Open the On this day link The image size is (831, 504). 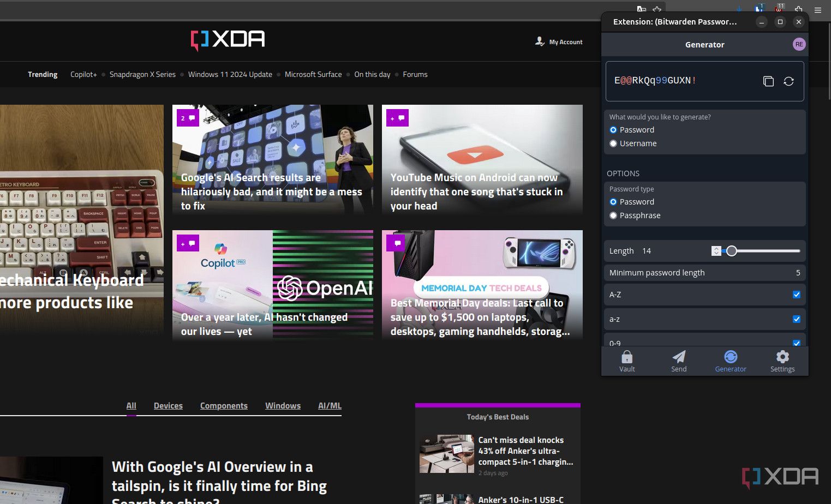(x=372, y=74)
